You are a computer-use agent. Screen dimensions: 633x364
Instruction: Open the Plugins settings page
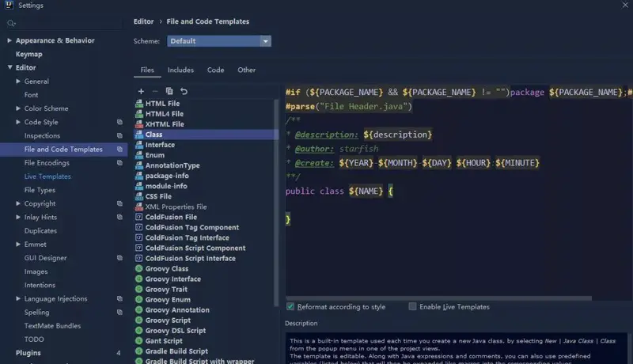[x=28, y=353]
